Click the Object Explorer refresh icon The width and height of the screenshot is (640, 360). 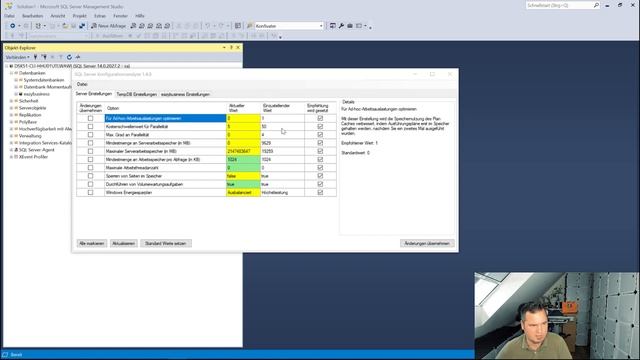[69, 57]
